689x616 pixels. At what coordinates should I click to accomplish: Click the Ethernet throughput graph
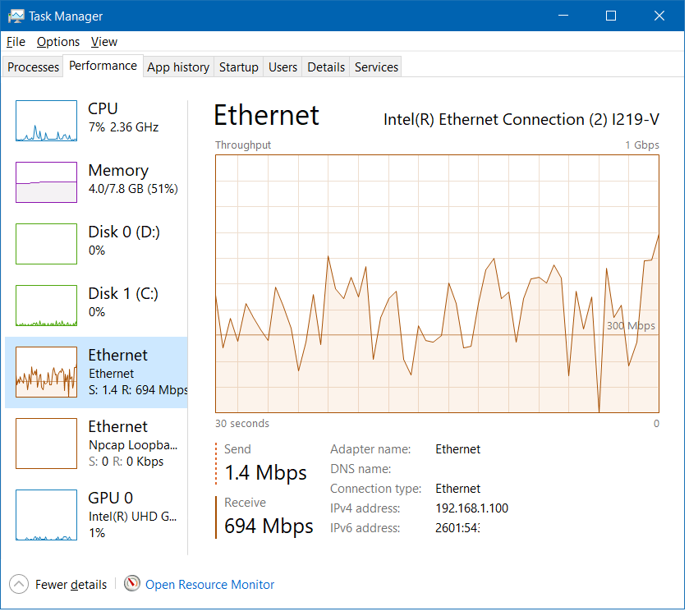pyautogui.click(x=437, y=284)
